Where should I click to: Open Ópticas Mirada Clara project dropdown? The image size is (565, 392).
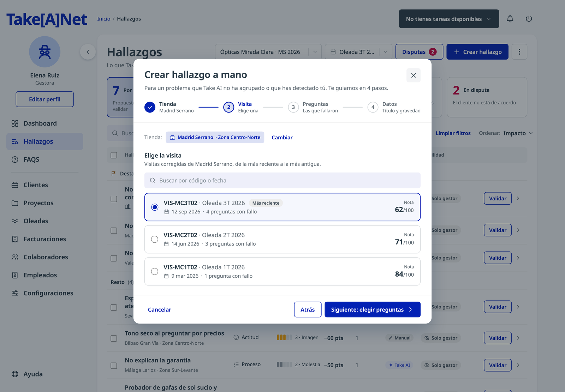pyautogui.click(x=268, y=52)
